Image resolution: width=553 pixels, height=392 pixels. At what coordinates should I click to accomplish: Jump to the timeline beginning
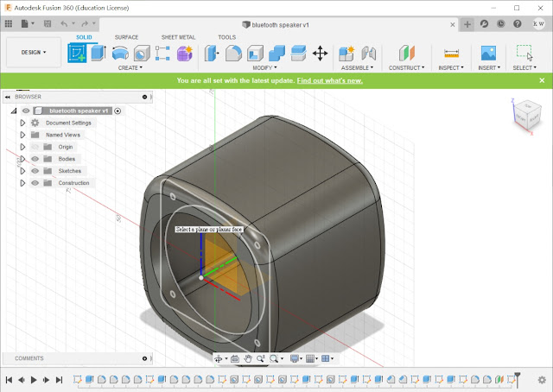click(10, 380)
